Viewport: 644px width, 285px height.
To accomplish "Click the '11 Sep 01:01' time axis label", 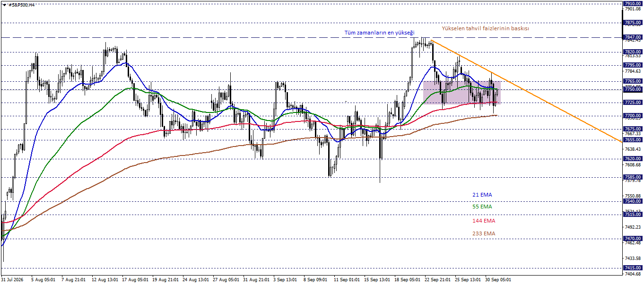I will coord(348,280).
